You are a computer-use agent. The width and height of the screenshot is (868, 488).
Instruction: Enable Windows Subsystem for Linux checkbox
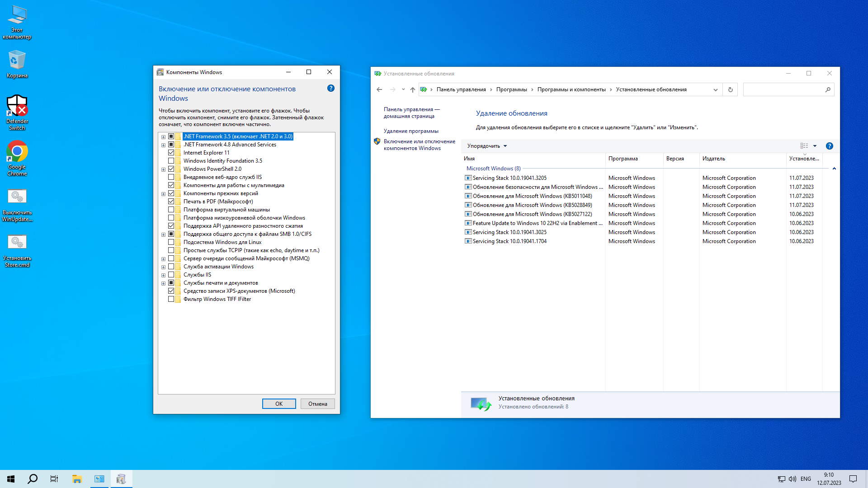point(171,242)
